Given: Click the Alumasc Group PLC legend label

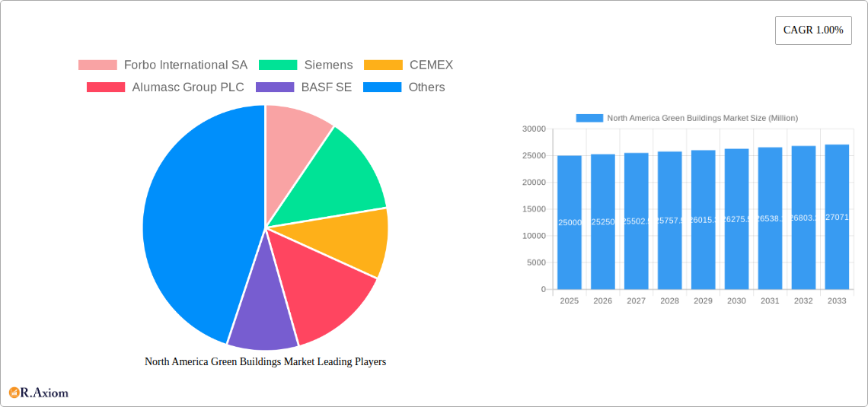Looking at the screenshot, I should [x=187, y=87].
